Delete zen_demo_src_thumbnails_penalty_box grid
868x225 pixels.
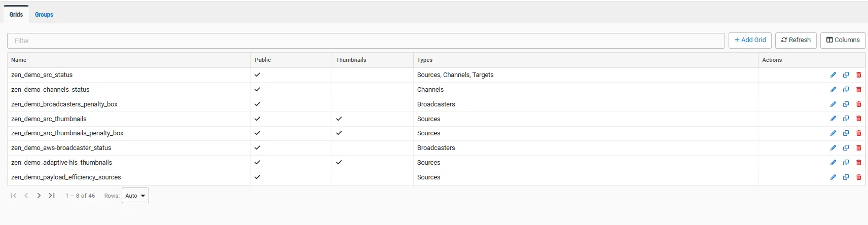(x=858, y=133)
